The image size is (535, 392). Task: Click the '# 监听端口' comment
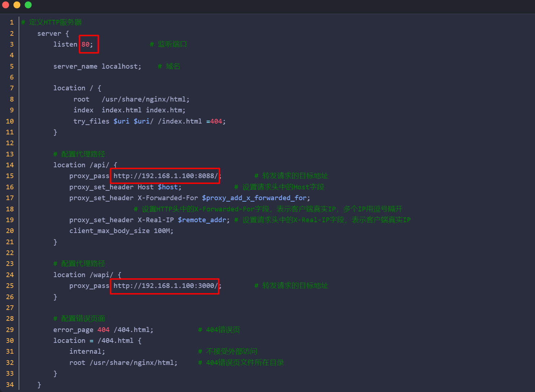point(168,44)
